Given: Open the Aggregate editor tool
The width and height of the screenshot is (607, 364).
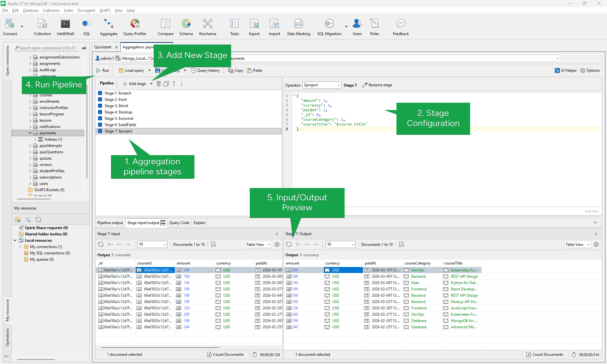Looking at the screenshot, I should tap(108, 27).
